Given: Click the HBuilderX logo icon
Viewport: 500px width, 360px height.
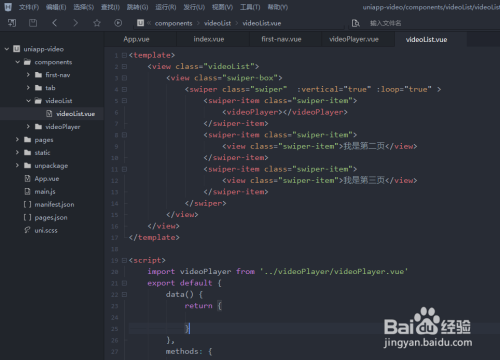Looking at the screenshot, I should [x=8, y=7].
